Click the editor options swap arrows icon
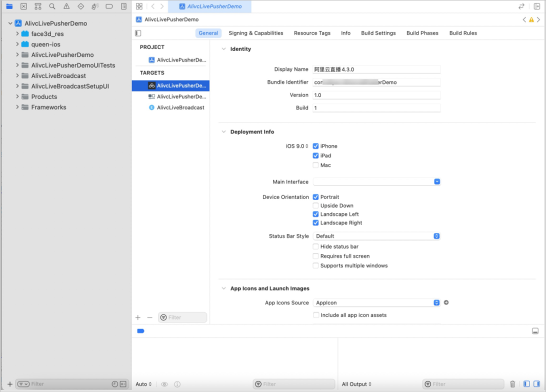Viewport: 546px width, 392px height. (521, 6)
